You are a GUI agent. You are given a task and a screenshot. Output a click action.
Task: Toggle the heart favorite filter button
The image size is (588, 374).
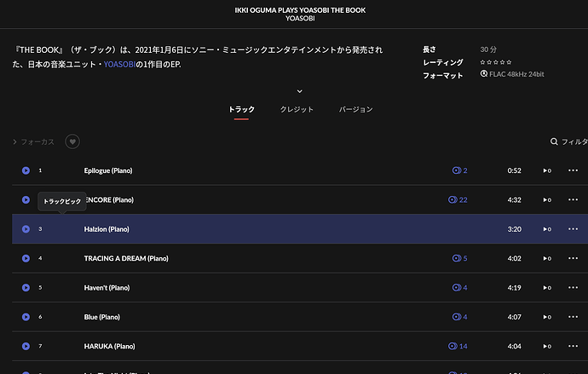(72, 141)
